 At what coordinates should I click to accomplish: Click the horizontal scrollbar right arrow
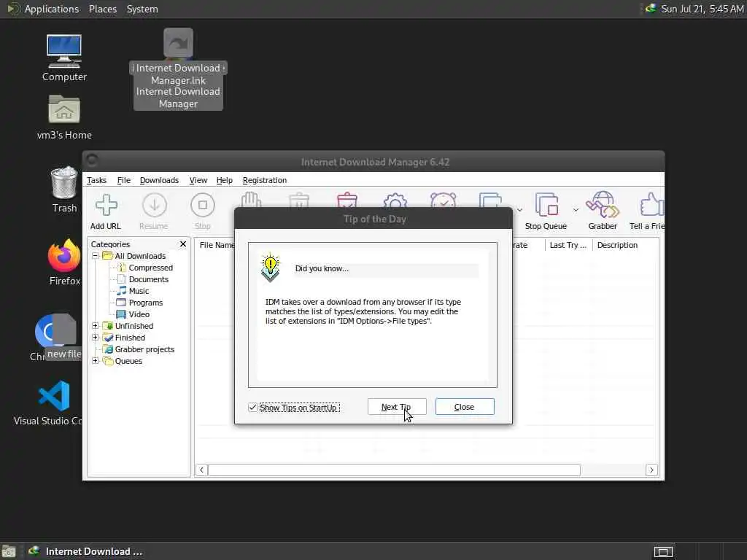tap(651, 470)
